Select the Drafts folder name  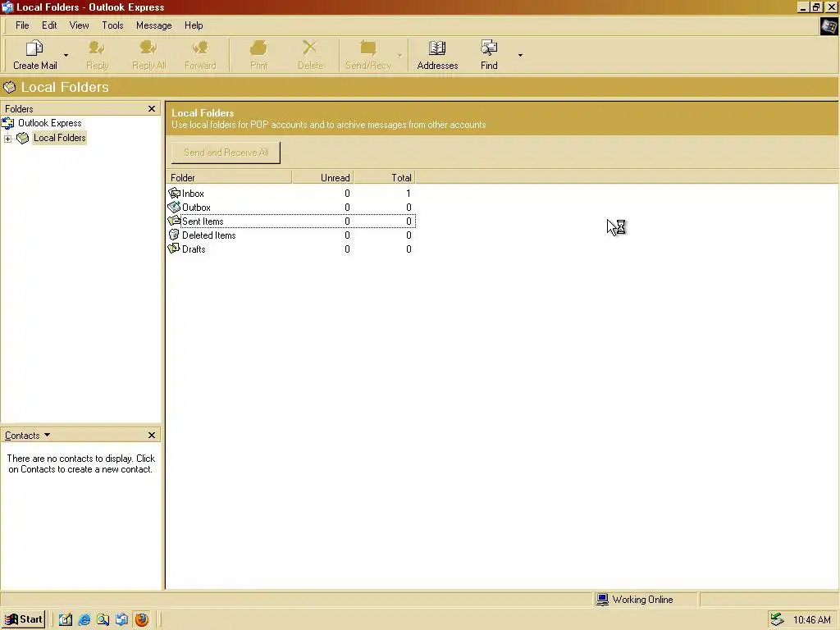194,249
